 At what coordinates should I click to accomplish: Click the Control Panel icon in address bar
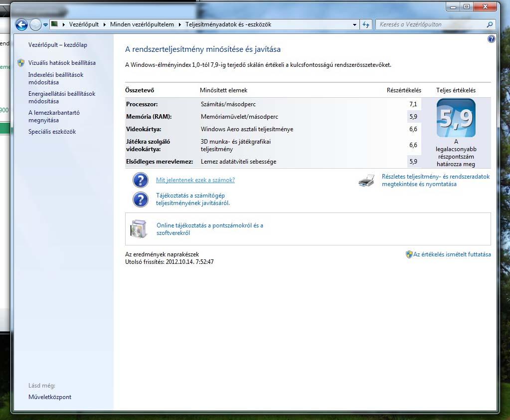pyautogui.click(x=55, y=24)
